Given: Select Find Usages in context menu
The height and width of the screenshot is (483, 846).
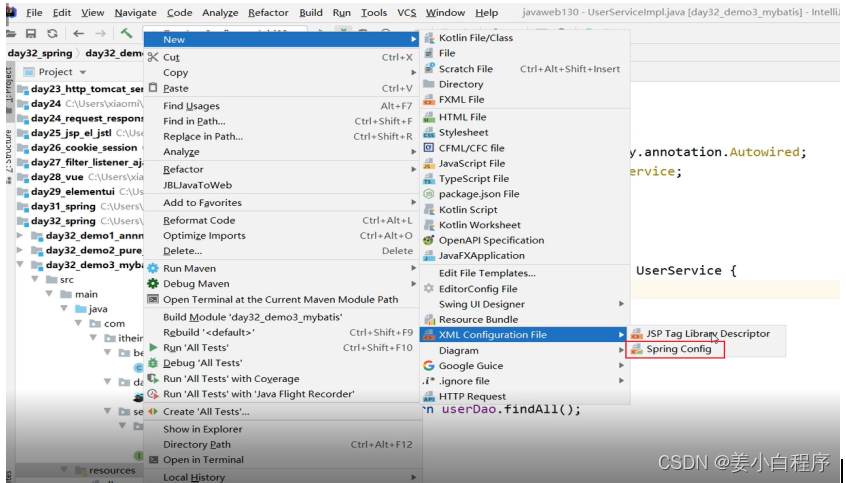Looking at the screenshot, I should (x=282, y=106).
